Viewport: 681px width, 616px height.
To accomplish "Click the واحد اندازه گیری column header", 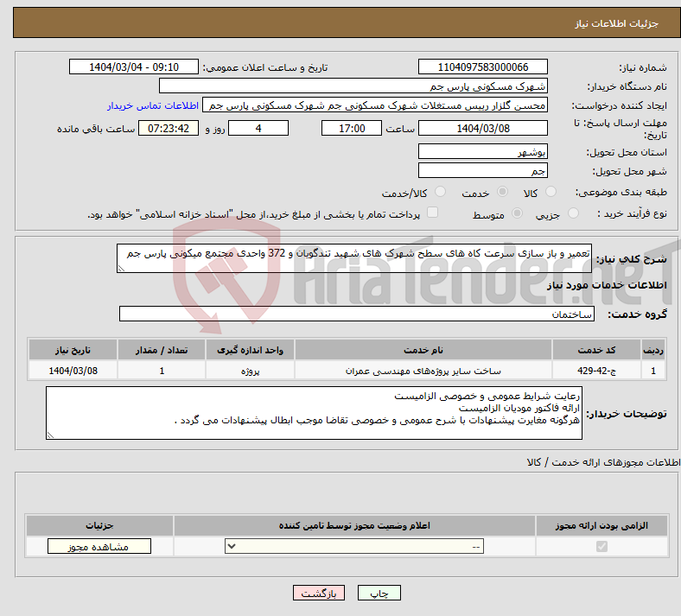I will (x=250, y=350).
